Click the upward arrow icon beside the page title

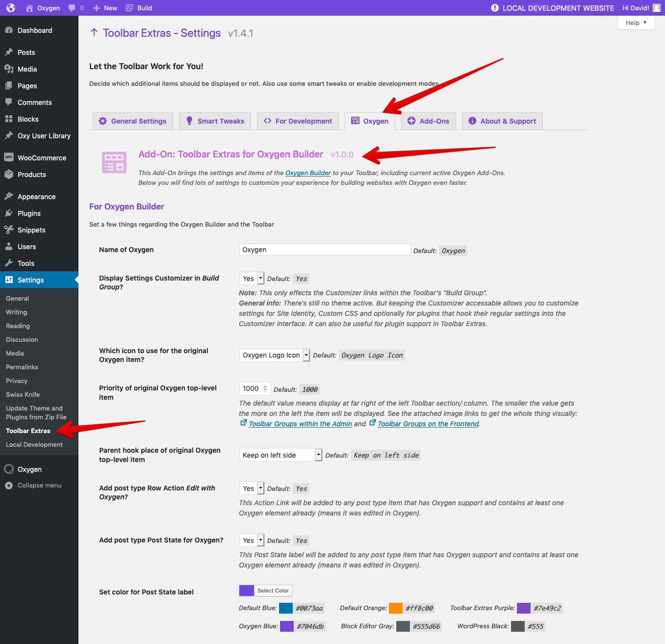(x=94, y=32)
